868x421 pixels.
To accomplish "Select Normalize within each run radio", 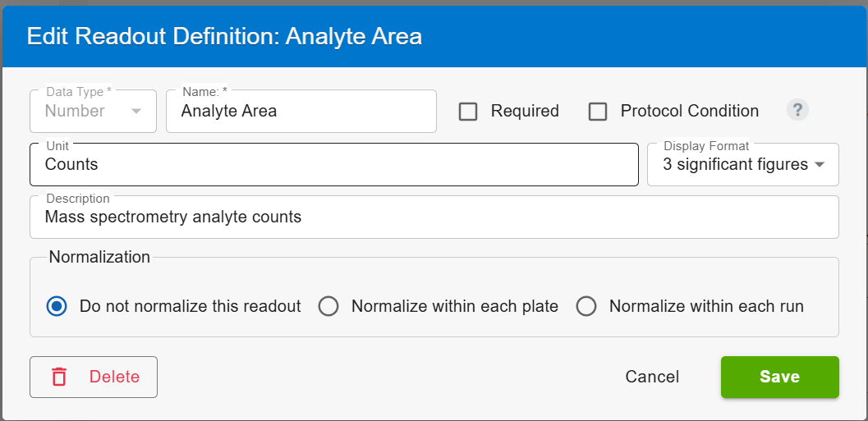I will (x=587, y=306).
